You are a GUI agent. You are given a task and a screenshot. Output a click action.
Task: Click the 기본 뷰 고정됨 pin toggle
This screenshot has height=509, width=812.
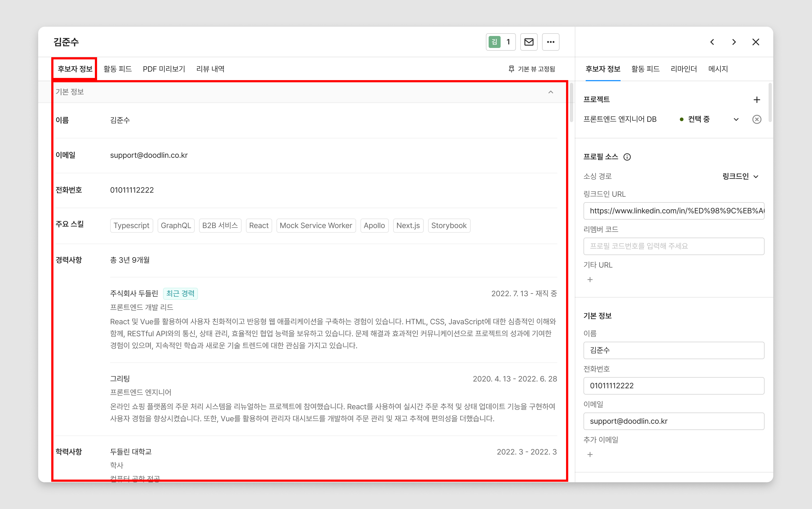pos(532,69)
